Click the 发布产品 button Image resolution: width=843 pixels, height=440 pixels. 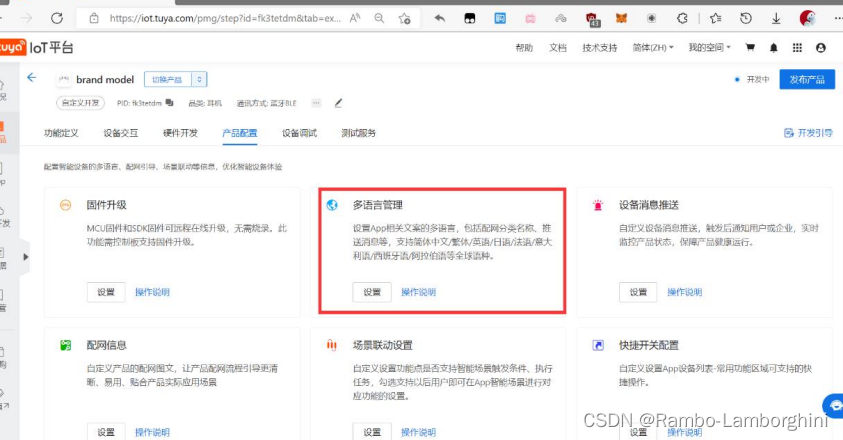[807, 80]
